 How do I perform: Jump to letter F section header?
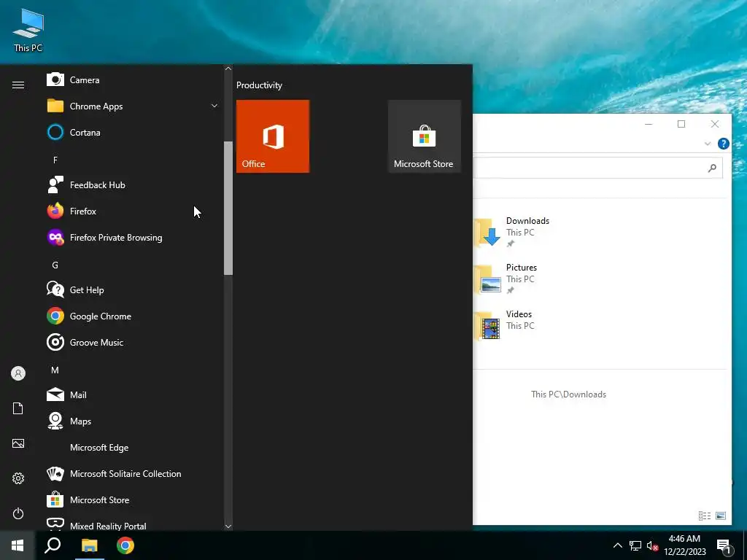click(55, 160)
